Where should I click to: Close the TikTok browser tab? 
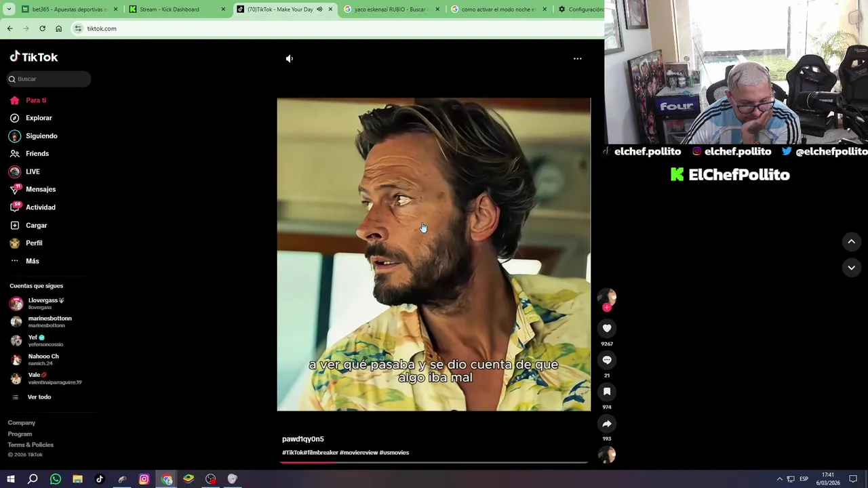[330, 9]
